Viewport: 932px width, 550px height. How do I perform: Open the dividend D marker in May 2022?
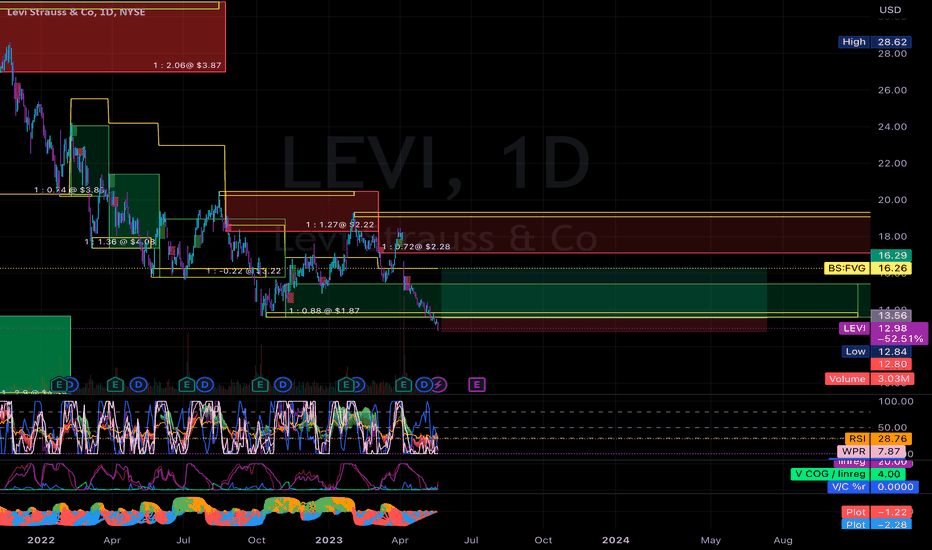coord(138,385)
